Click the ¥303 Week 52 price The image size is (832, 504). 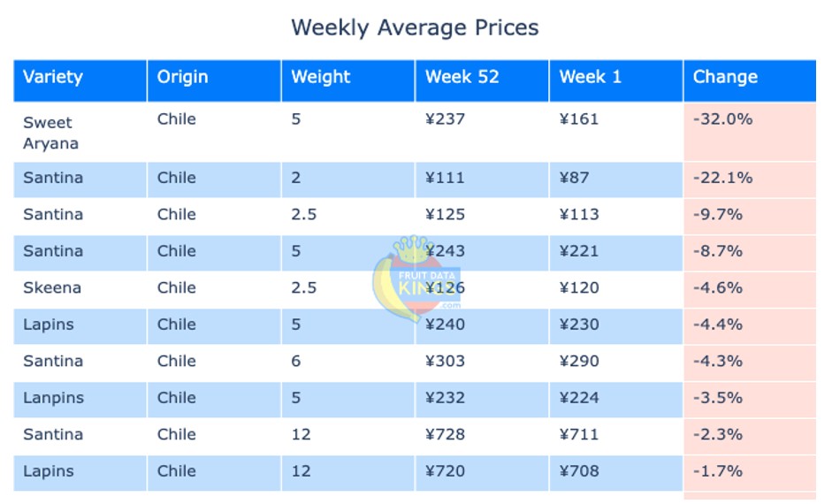coord(445,361)
